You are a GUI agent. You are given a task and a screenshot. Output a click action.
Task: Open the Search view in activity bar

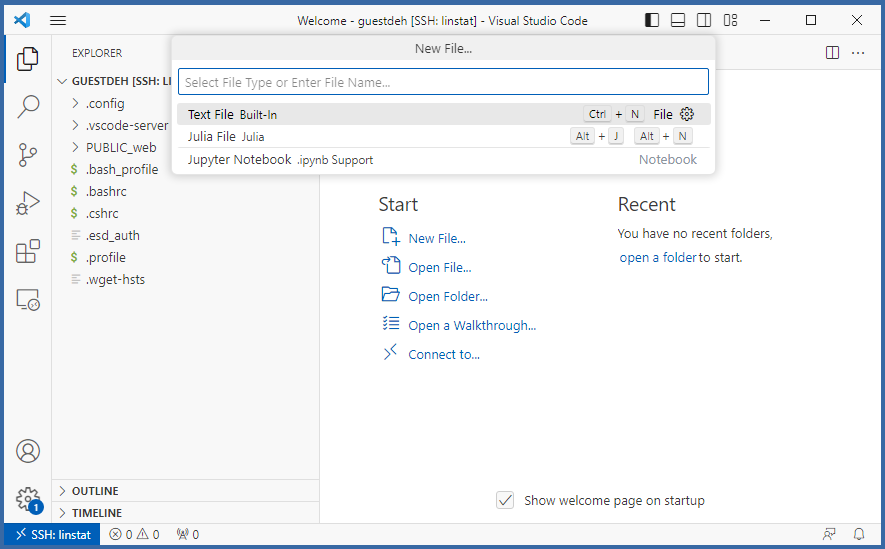click(28, 107)
